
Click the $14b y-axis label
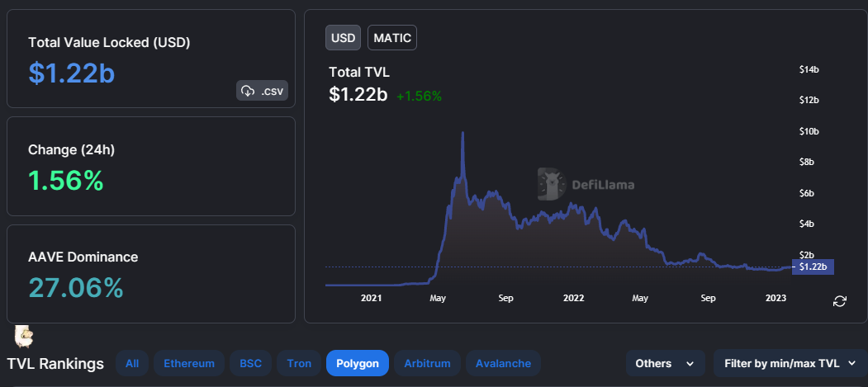click(809, 69)
